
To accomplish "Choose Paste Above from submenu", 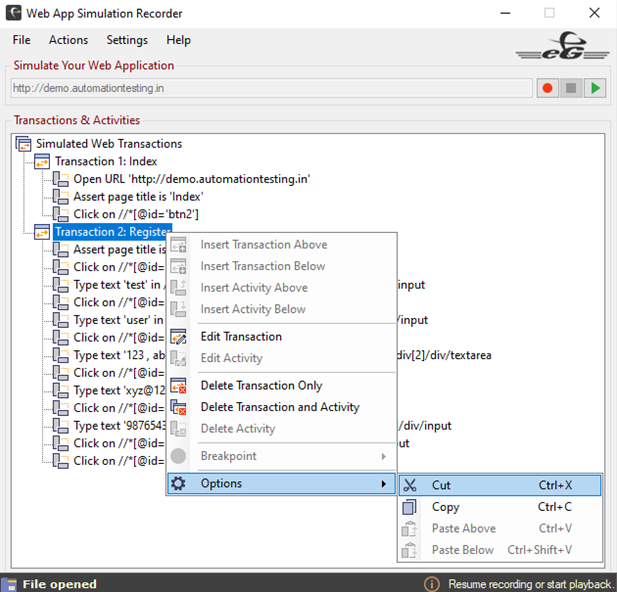I will point(500,529).
